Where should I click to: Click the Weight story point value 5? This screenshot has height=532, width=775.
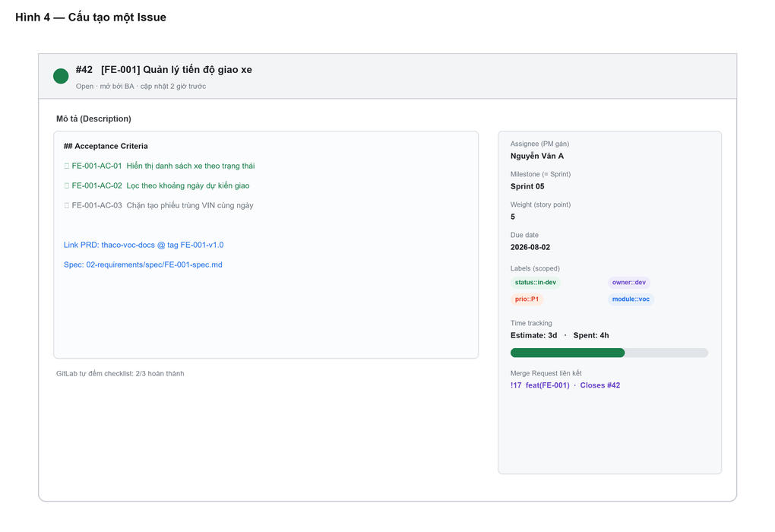(x=513, y=217)
